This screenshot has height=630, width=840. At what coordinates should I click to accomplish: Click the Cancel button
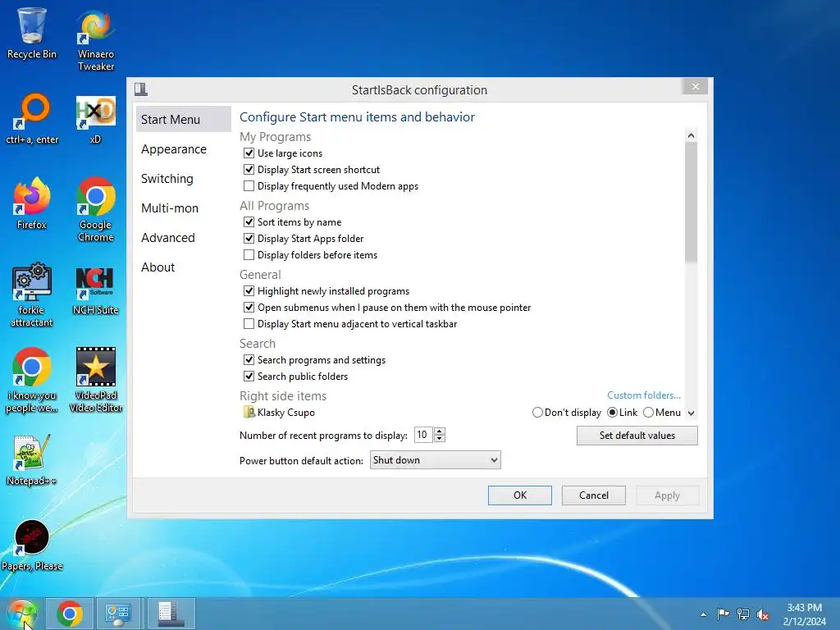tap(594, 495)
